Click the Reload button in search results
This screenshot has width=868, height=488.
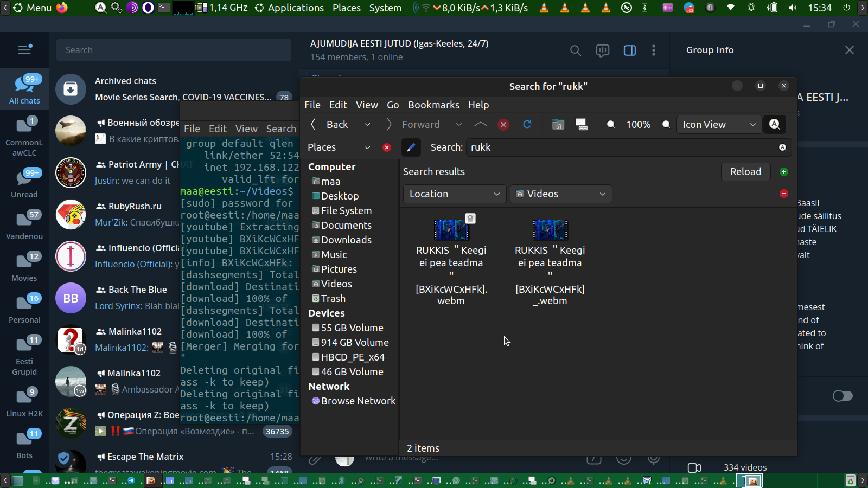point(745,172)
